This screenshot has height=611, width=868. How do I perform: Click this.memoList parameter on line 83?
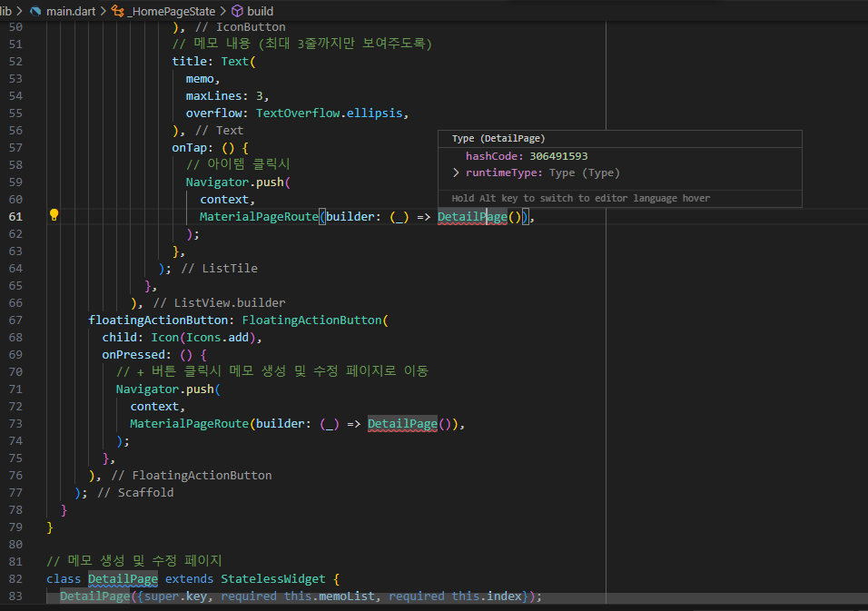(330, 596)
